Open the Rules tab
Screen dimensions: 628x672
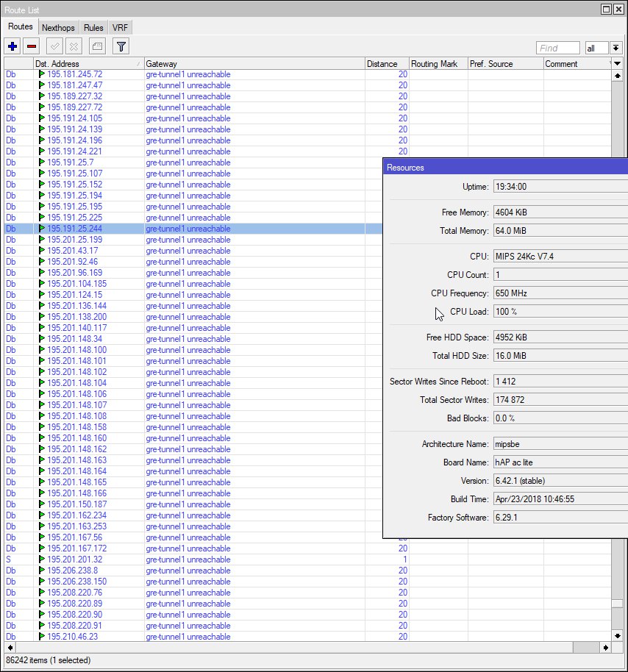pyautogui.click(x=93, y=28)
